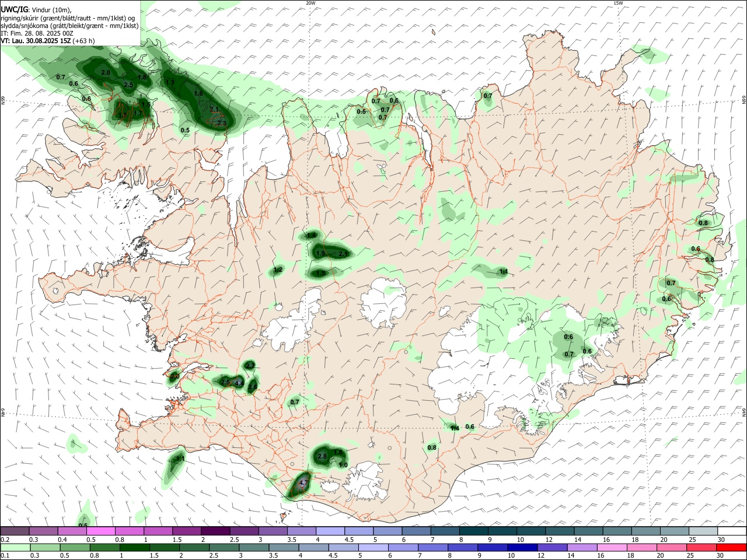Click the 15W longitude label
The height and width of the screenshot is (560, 747).
(x=618, y=3)
